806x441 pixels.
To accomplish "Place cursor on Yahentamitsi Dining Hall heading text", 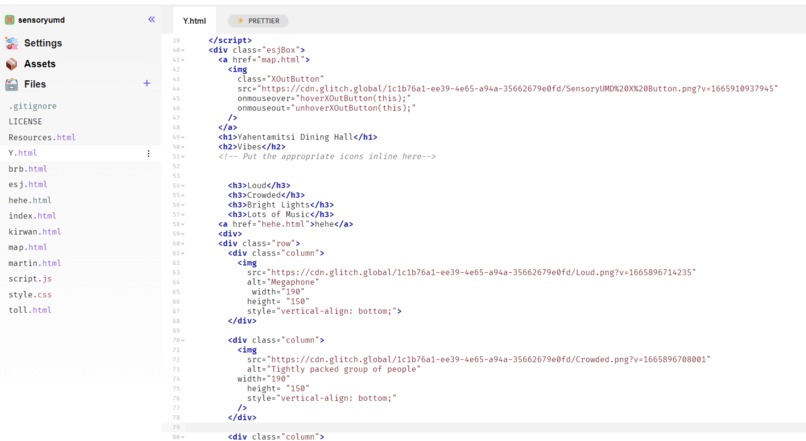I will click(x=295, y=137).
